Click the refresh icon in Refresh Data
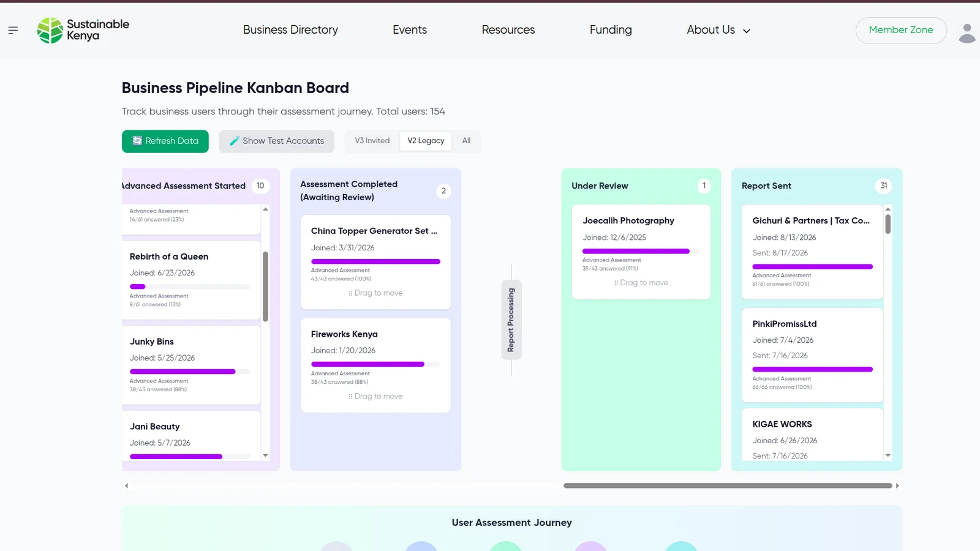 coord(137,141)
